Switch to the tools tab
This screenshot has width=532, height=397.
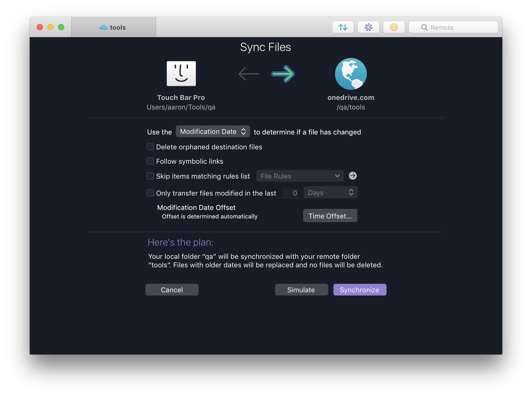coord(113,27)
